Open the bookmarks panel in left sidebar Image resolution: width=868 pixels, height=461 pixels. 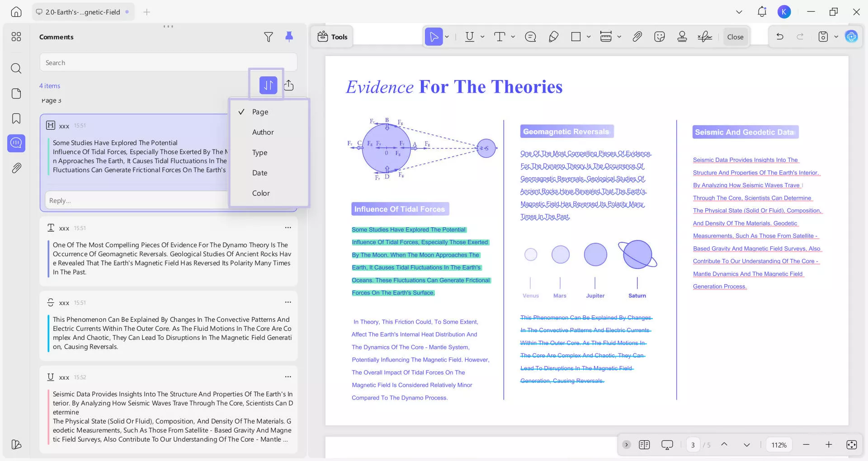point(16,118)
